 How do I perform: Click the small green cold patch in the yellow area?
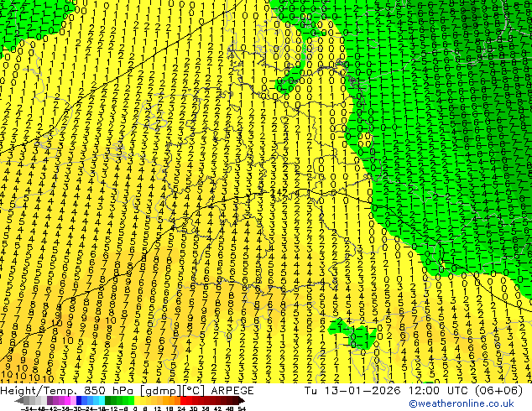click(353, 333)
